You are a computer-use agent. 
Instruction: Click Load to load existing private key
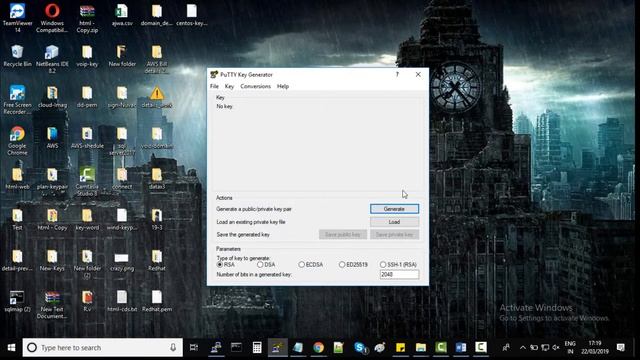point(394,222)
